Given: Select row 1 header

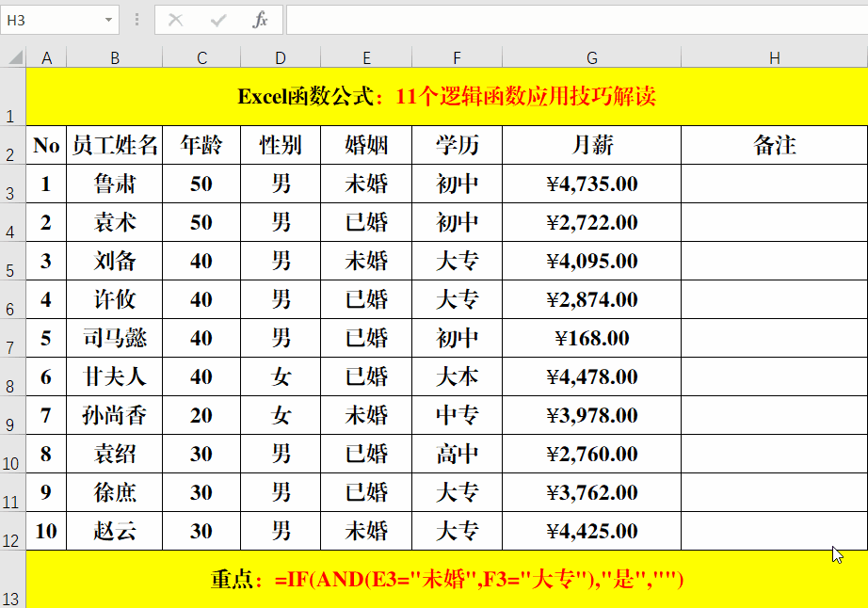Looking at the screenshot, I should (x=13, y=97).
